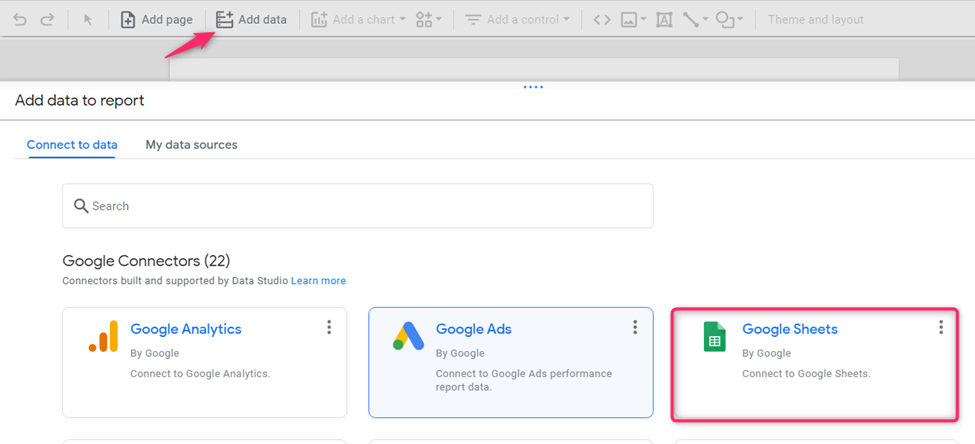Image resolution: width=975 pixels, height=444 pixels.
Task: Click the insert image icon
Action: 629,20
